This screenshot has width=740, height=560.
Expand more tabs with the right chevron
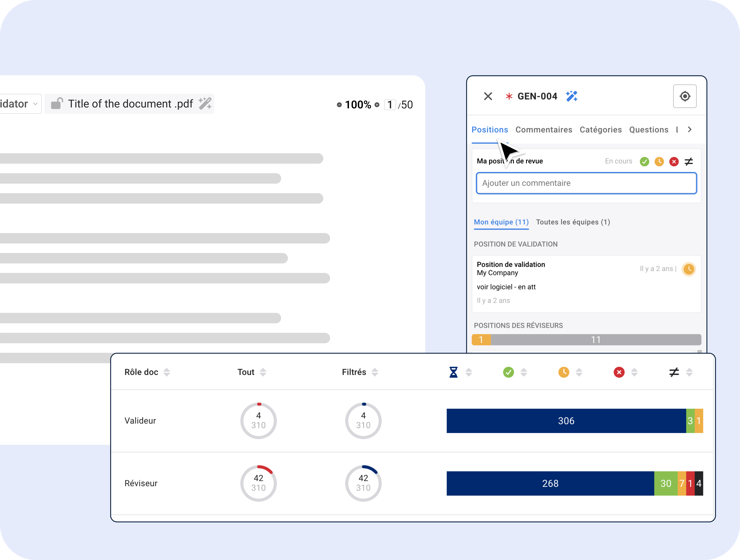(x=690, y=130)
